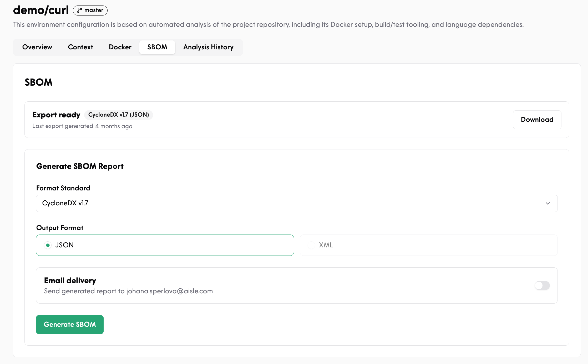The image size is (588, 364).
Task: Click the Generate SBOM Report heading
Action: pos(80,167)
